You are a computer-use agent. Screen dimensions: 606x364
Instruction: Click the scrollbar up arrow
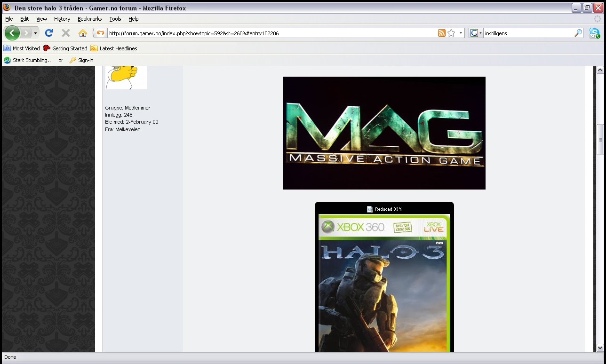(600, 70)
